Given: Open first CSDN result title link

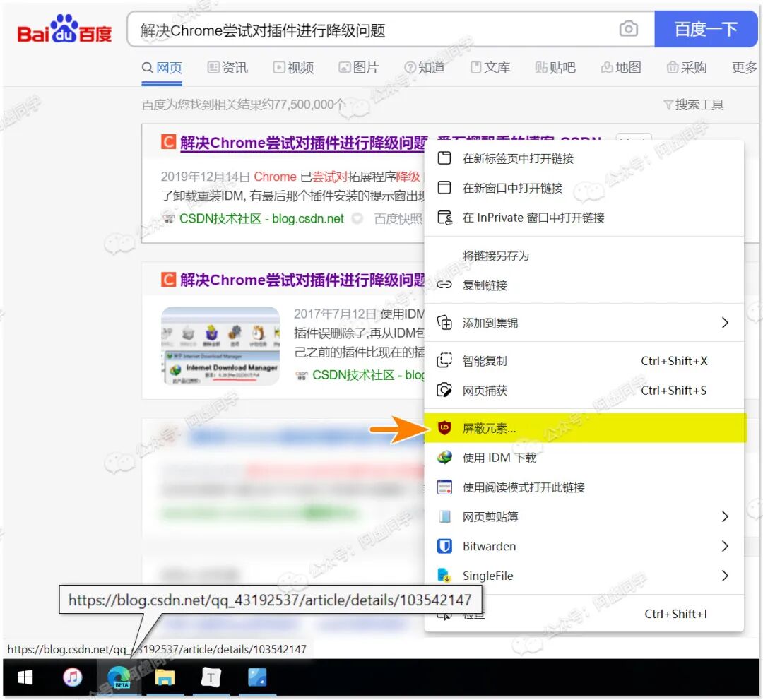Looking at the screenshot, I should (304, 143).
